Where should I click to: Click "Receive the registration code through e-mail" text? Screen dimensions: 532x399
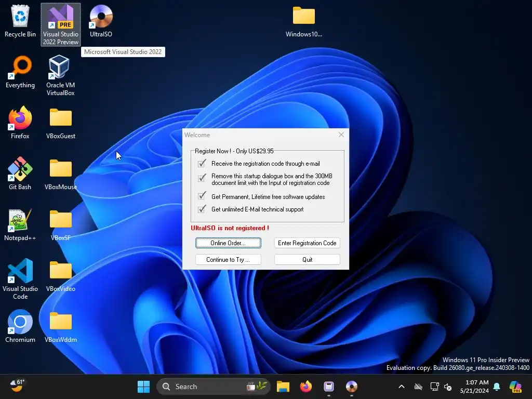point(265,164)
